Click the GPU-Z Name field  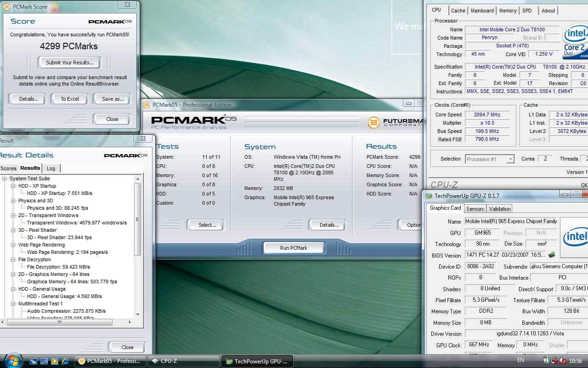tap(511, 221)
